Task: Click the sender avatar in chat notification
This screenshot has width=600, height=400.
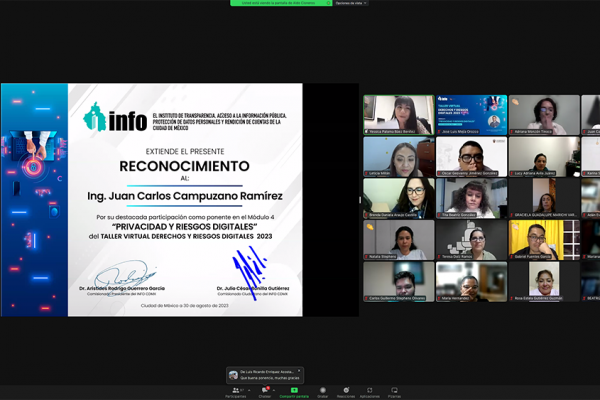Action: pyautogui.click(x=233, y=375)
